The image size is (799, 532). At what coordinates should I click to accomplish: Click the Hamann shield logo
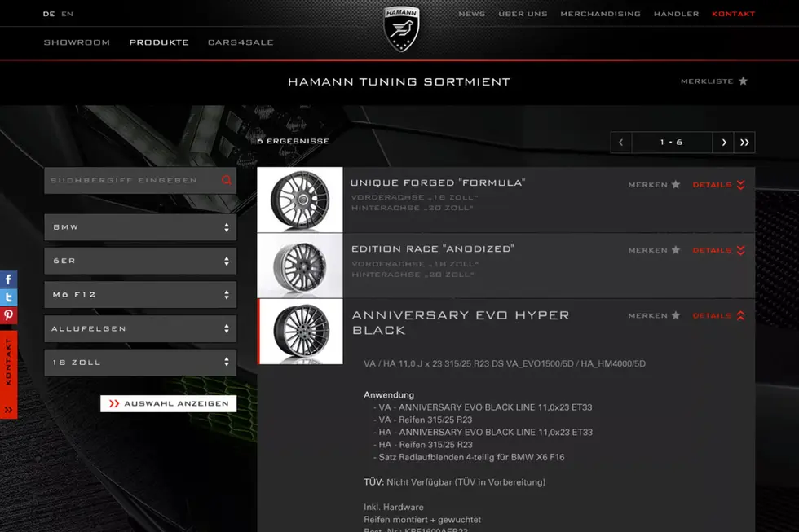(401, 29)
